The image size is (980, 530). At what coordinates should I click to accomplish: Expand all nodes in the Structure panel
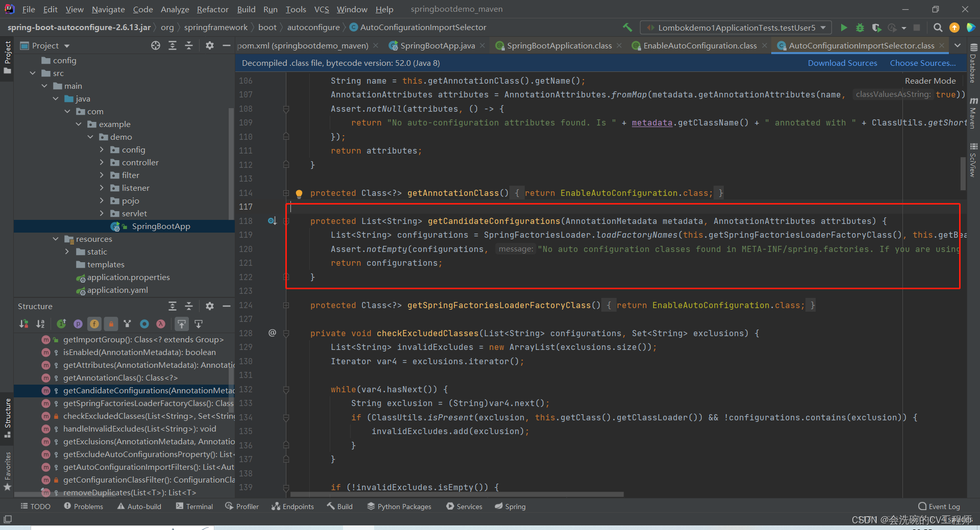tap(173, 306)
